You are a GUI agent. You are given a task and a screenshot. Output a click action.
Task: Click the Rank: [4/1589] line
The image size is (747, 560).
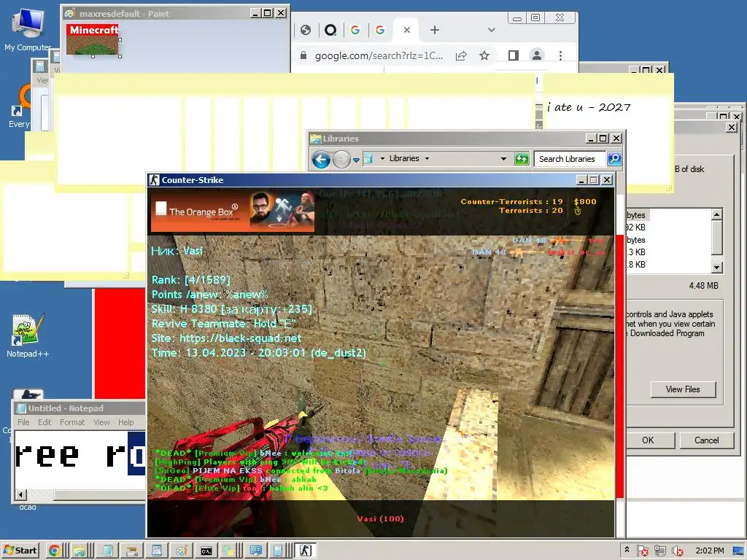click(191, 280)
